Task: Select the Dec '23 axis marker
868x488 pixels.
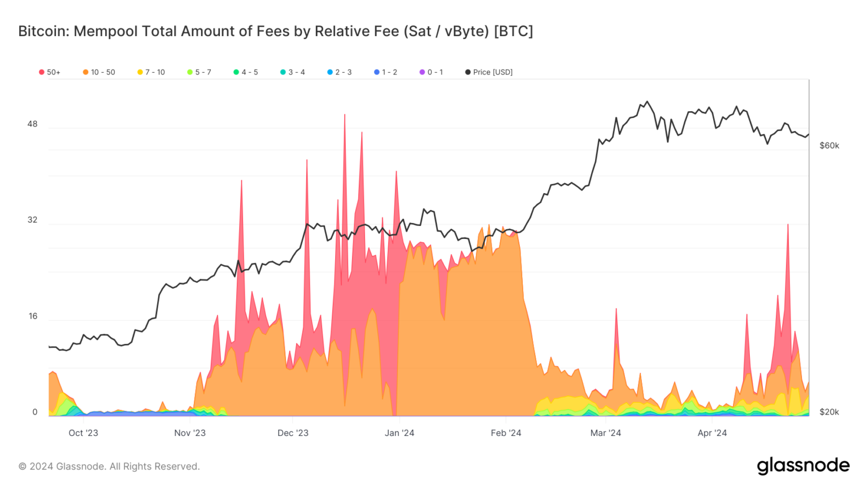Action: [x=293, y=433]
